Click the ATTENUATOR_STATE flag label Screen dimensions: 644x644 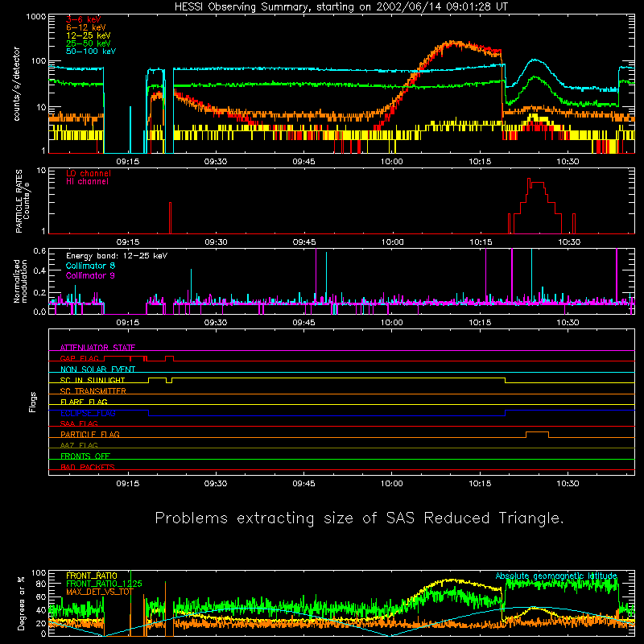(x=97, y=348)
